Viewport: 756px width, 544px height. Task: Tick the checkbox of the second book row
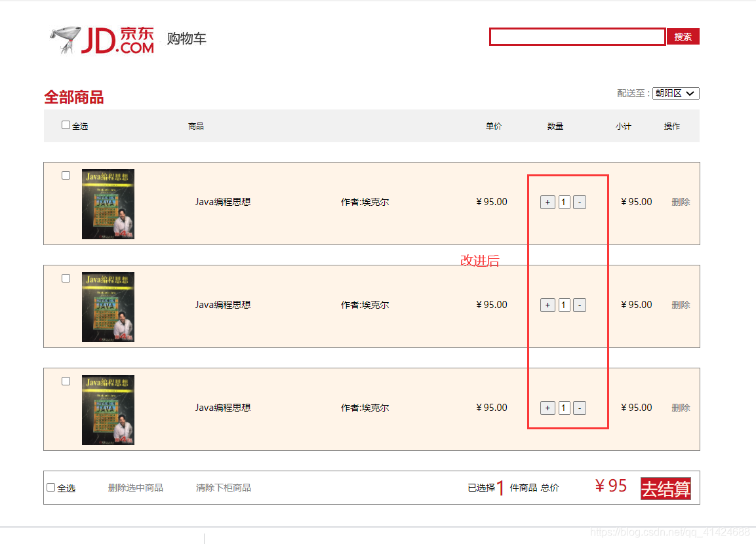point(66,279)
